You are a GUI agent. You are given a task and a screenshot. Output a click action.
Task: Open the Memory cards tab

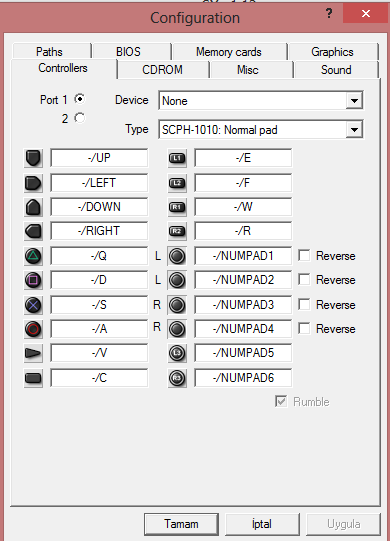coord(230,52)
